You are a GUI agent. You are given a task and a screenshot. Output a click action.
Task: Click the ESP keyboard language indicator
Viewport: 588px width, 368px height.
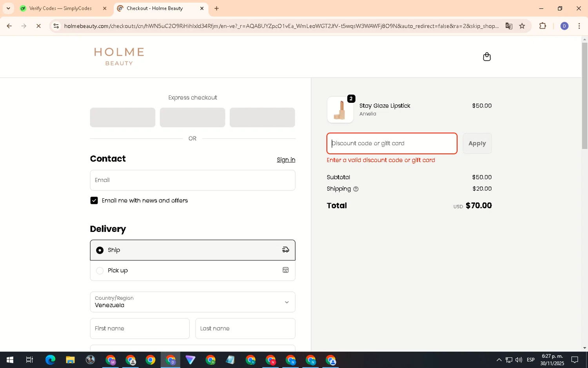(531, 360)
